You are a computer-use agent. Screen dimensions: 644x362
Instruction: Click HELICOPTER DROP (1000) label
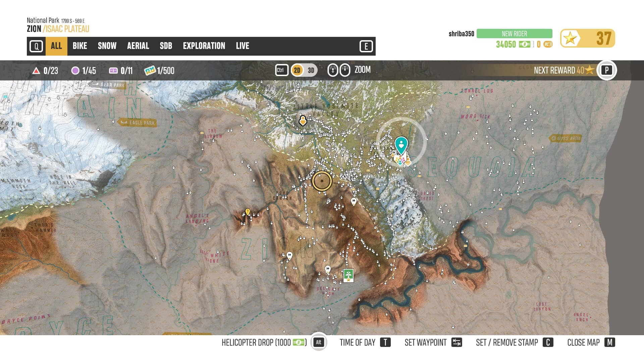pyautogui.click(x=264, y=343)
